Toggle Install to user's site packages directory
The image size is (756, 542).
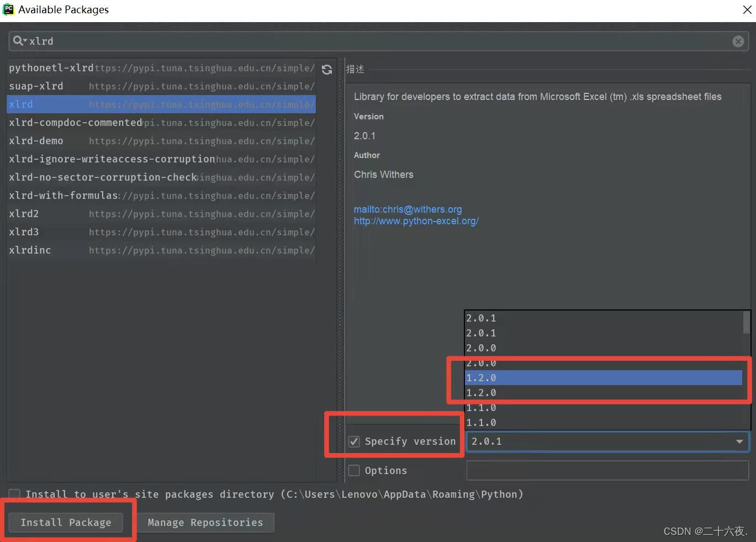point(15,494)
